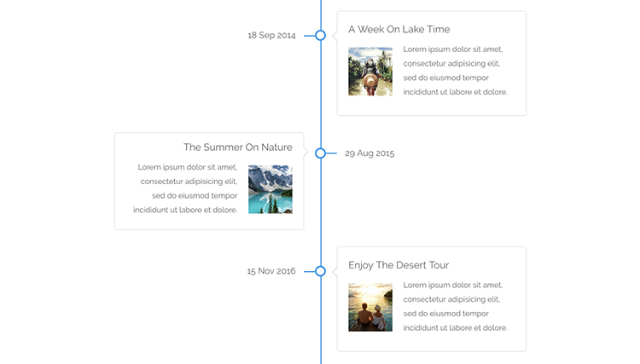Screen dimensions: 640x364
Task: Open The Summer On Nature mountain lake photo
Action: point(271,189)
